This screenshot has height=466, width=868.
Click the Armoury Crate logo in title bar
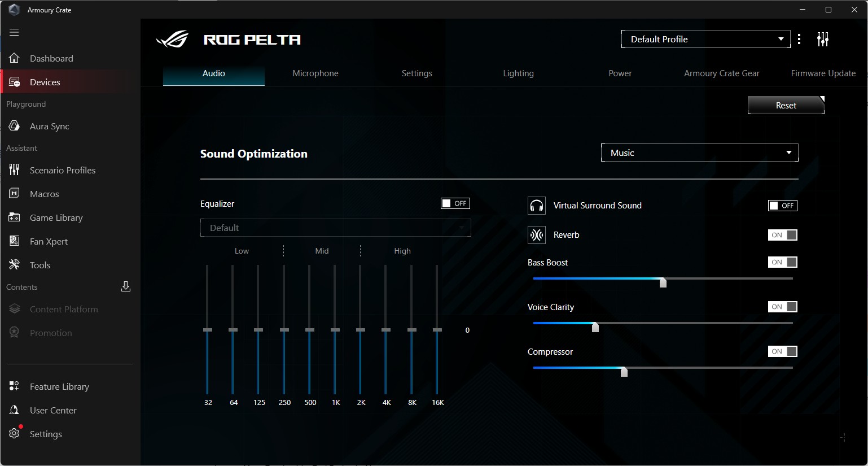[x=14, y=10]
